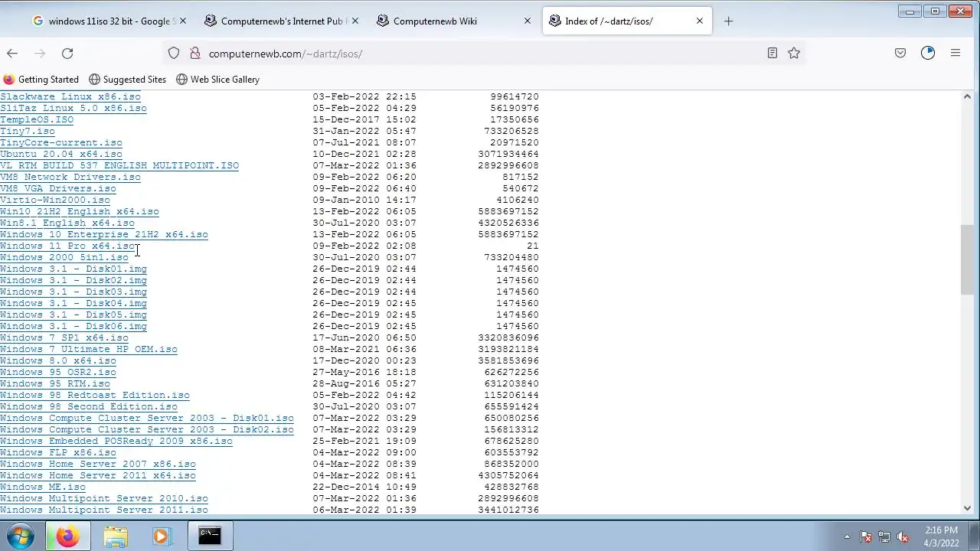Screen dimensions: 980x551
Task: Click Windows Multipoint Server 2010.iso link
Action: 104,498
